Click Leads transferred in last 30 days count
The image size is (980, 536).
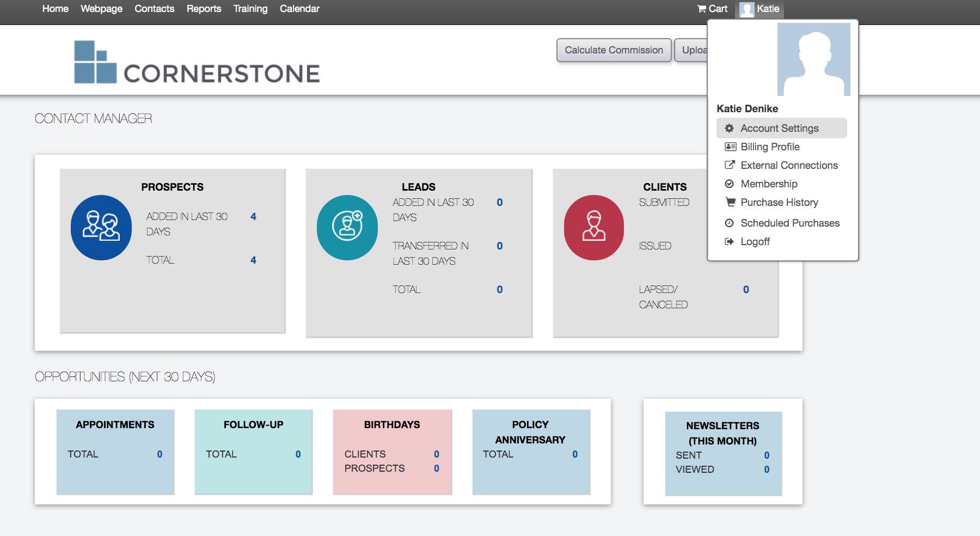[x=500, y=246]
